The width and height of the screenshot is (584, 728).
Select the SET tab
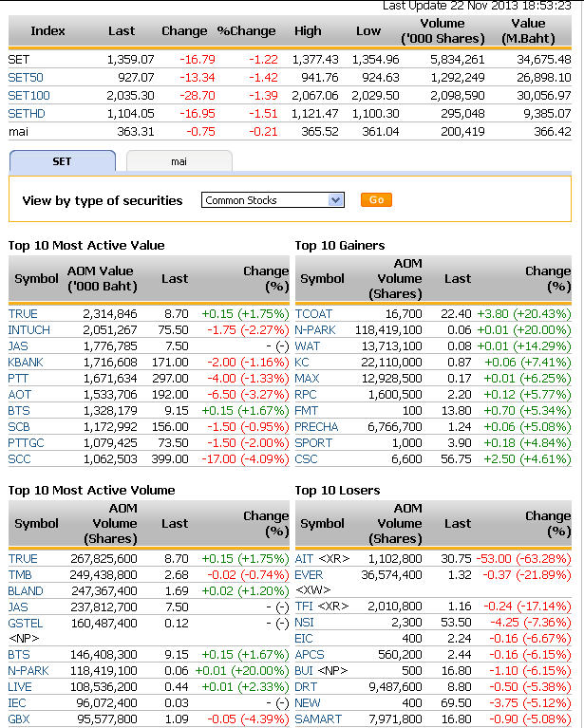[62, 161]
